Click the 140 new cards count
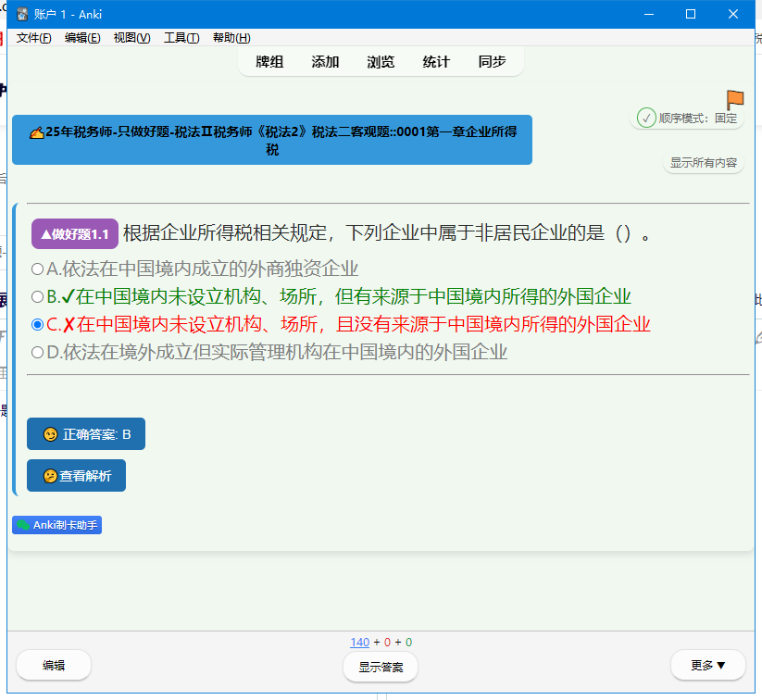This screenshot has height=700, width=762. pyautogui.click(x=359, y=643)
